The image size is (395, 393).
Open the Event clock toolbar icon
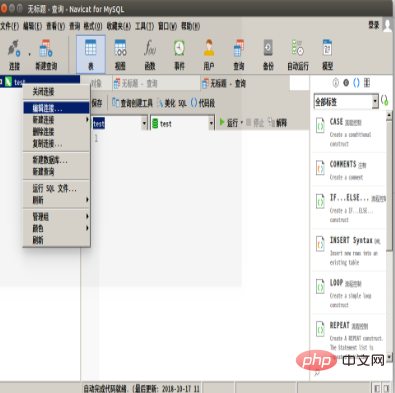[179, 54]
